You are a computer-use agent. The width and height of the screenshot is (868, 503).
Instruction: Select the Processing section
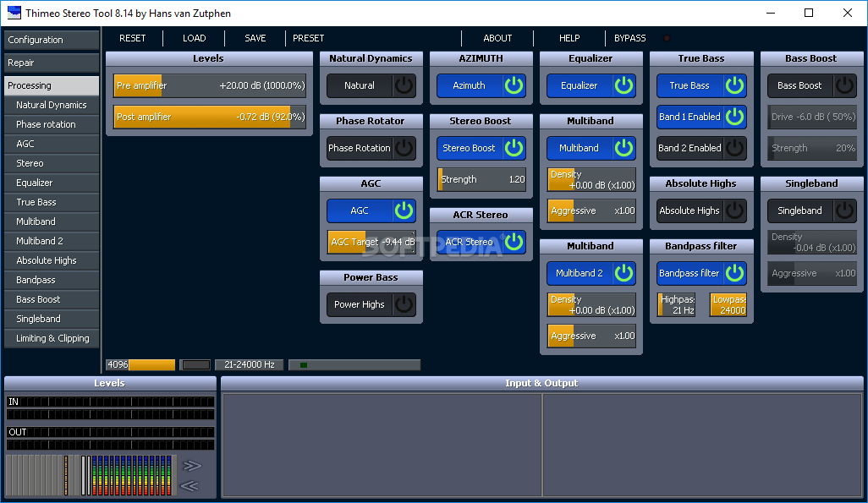point(52,85)
